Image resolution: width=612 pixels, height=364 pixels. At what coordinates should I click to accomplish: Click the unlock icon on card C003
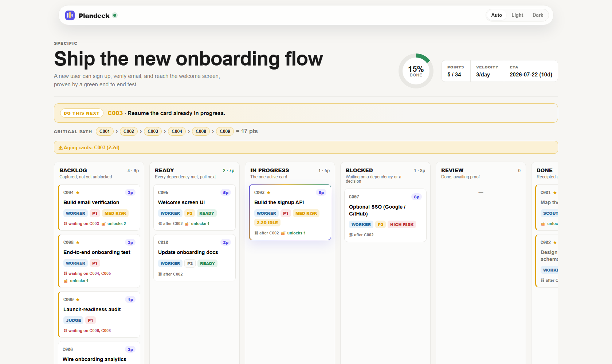[283, 233]
